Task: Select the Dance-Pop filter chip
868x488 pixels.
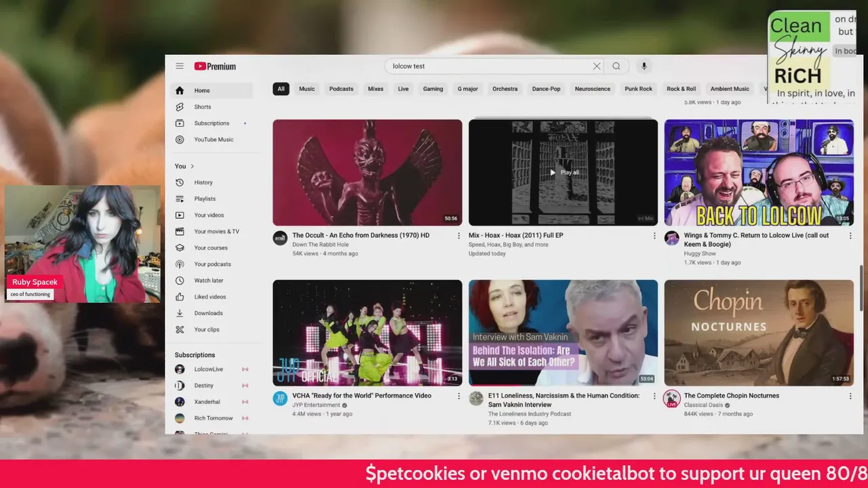Action: point(547,89)
